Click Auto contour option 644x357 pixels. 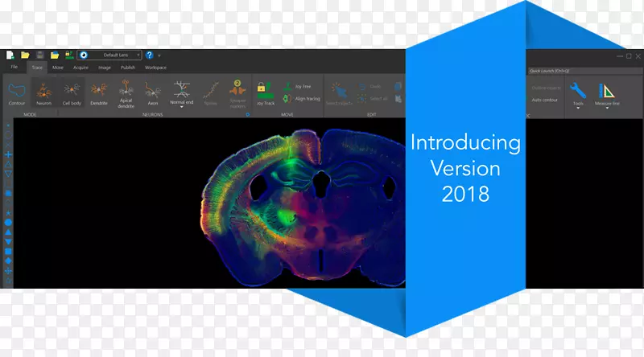click(x=545, y=101)
